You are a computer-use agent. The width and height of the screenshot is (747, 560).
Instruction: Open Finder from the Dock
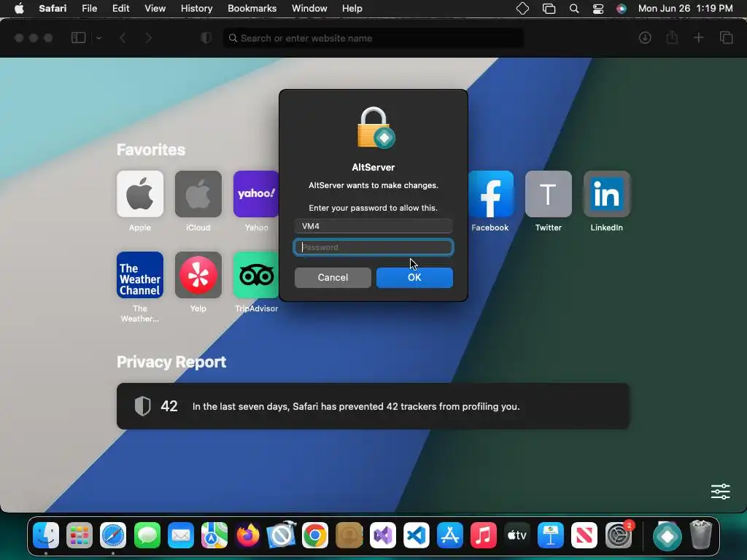(46, 536)
